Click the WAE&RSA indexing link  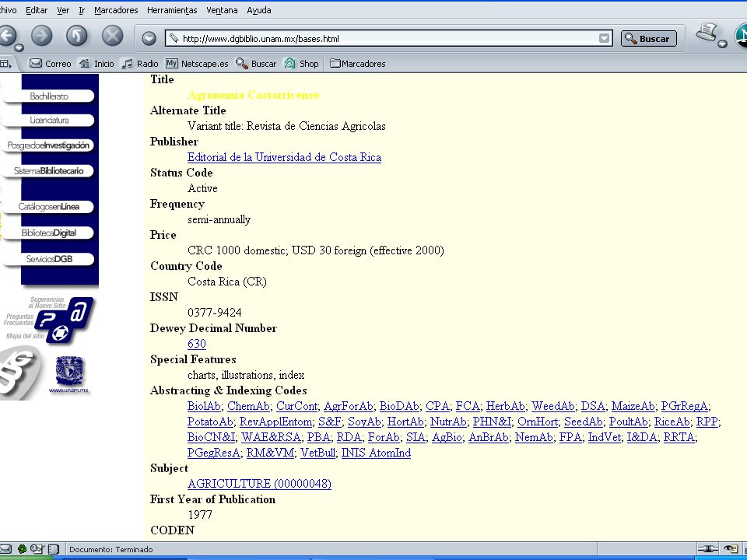271,437
